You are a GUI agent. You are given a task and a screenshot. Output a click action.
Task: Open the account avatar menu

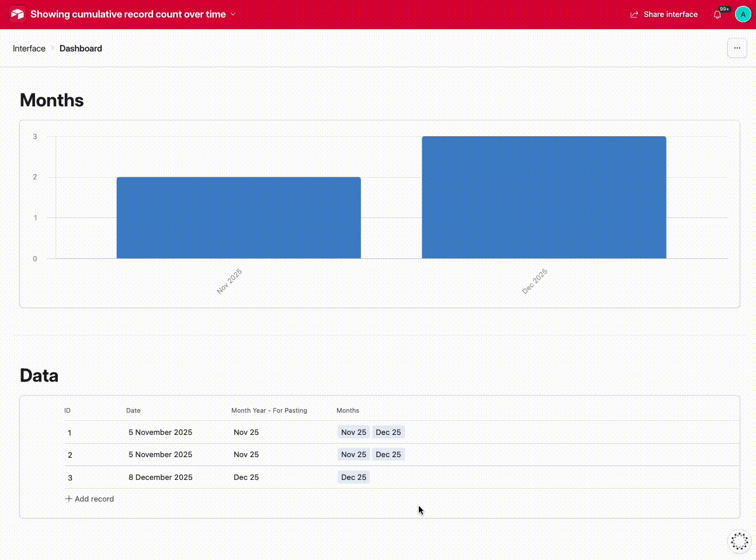743,14
